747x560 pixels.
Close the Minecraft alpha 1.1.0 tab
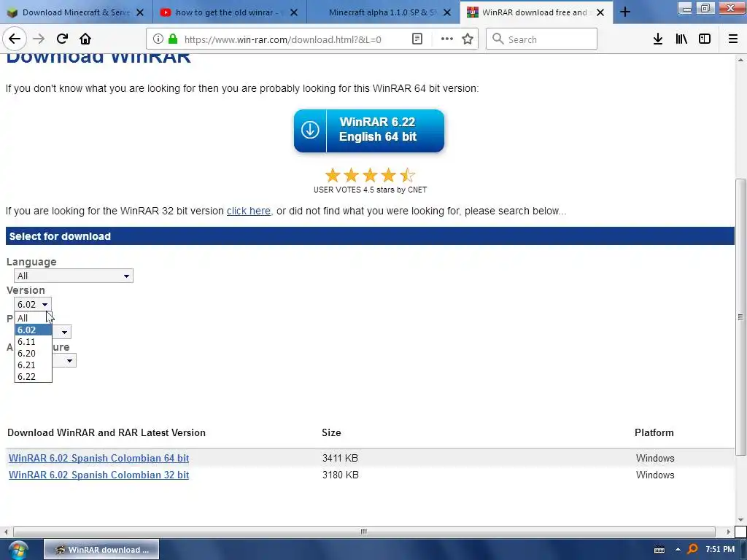(x=447, y=12)
